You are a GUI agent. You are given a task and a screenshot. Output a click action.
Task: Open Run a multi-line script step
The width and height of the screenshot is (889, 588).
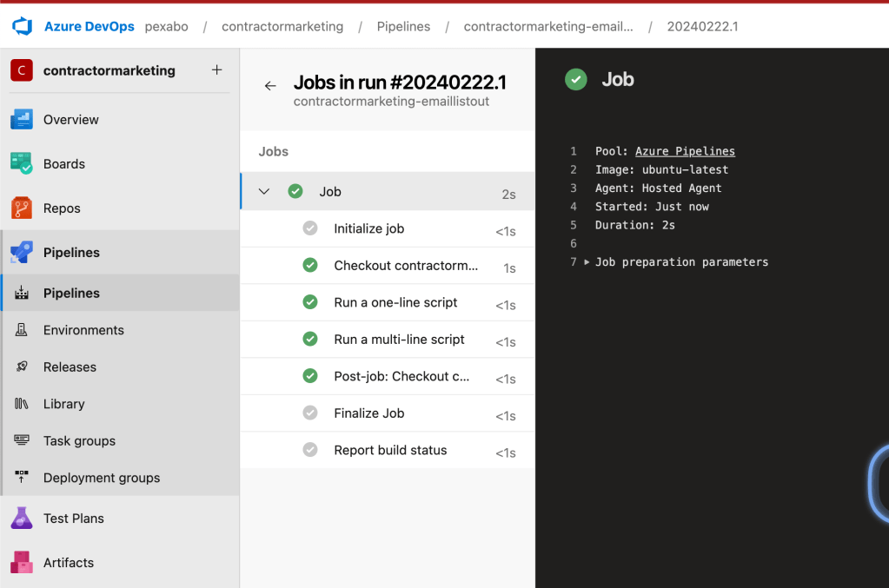(388, 340)
